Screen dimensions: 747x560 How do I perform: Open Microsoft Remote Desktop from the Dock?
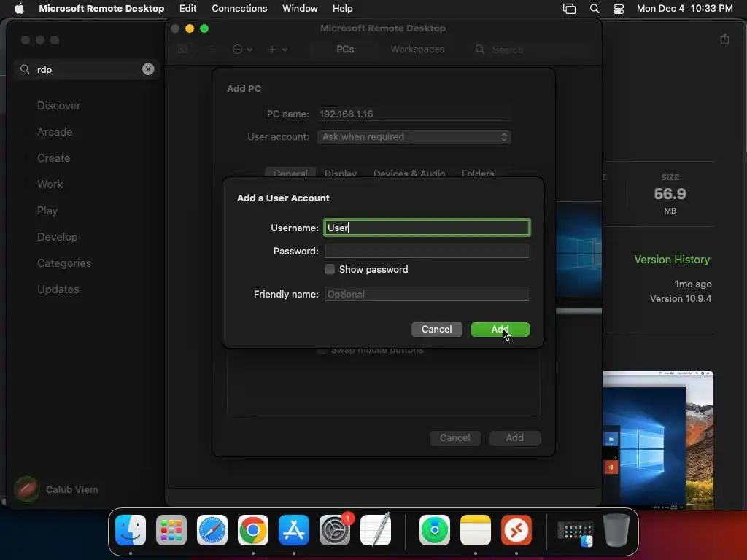tap(516, 529)
